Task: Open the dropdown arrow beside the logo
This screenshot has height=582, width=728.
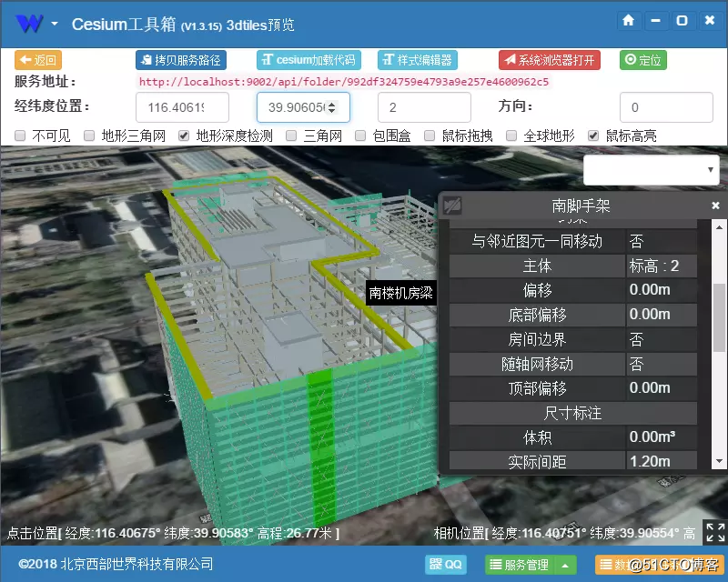Action: [55, 24]
